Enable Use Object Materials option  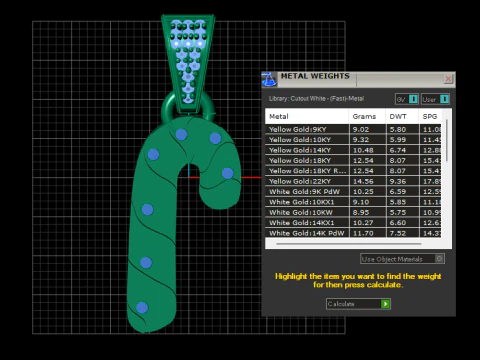click(402, 259)
